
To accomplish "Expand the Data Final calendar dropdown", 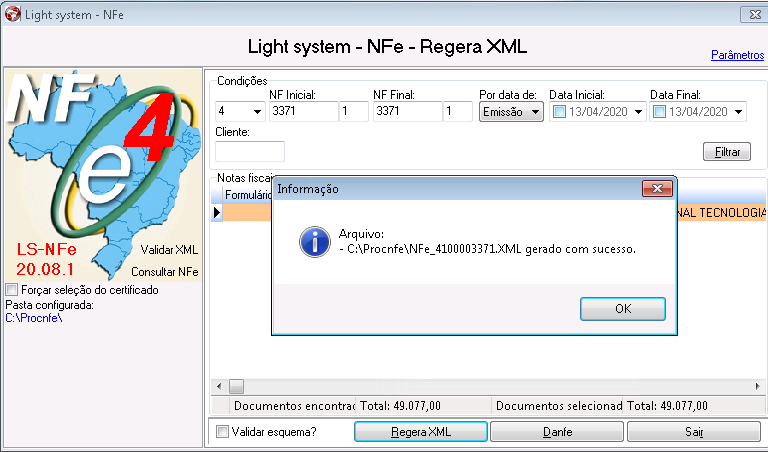I will (x=739, y=112).
